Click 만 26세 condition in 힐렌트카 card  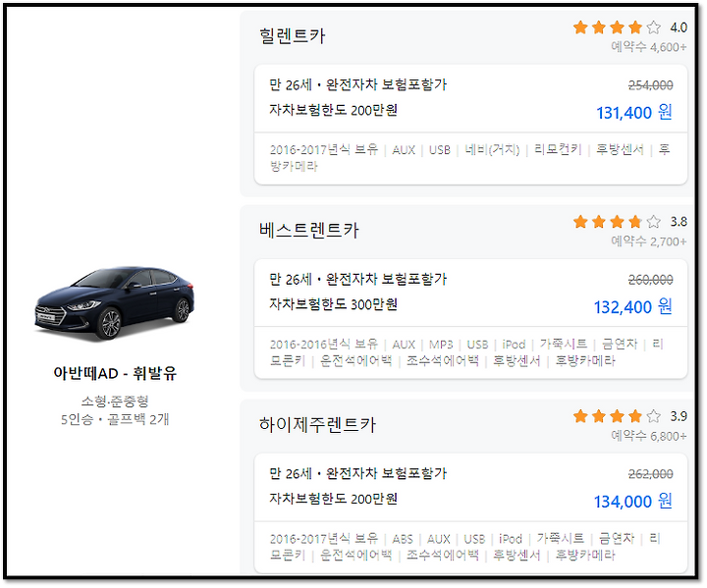(x=291, y=84)
